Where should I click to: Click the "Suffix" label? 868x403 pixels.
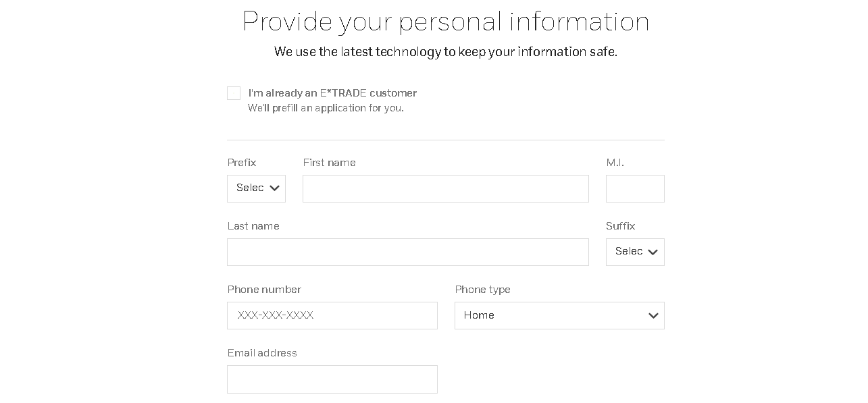(620, 226)
